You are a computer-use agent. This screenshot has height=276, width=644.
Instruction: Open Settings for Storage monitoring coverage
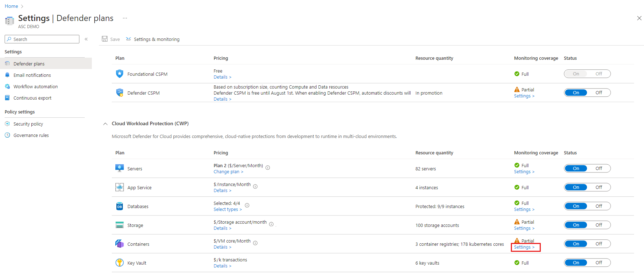pos(524,228)
